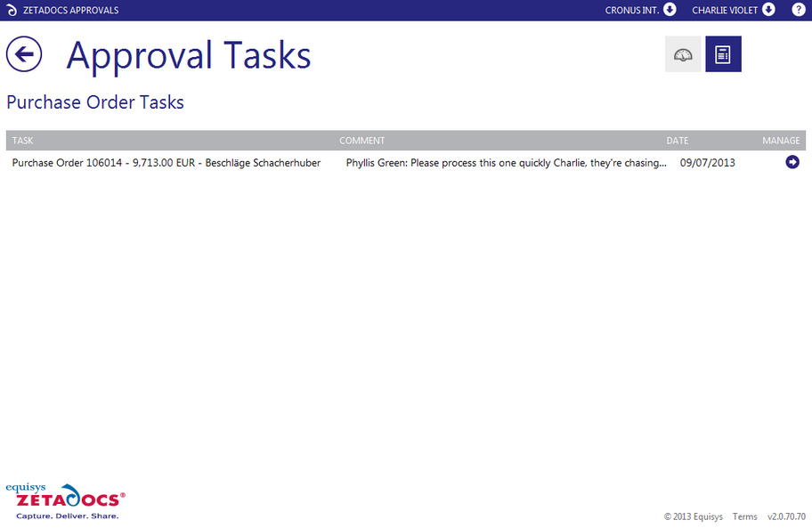The width and height of the screenshot is (812, 528).
Task: Select the TASK column header
Action: (22, 140)
